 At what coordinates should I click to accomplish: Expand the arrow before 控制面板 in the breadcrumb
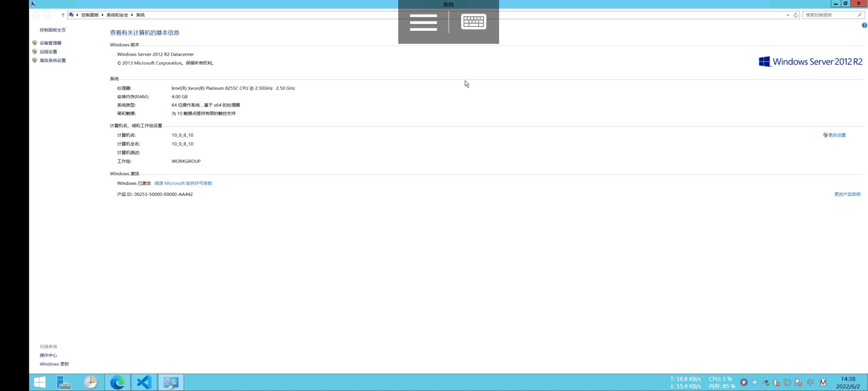click(x=77, y=15)
